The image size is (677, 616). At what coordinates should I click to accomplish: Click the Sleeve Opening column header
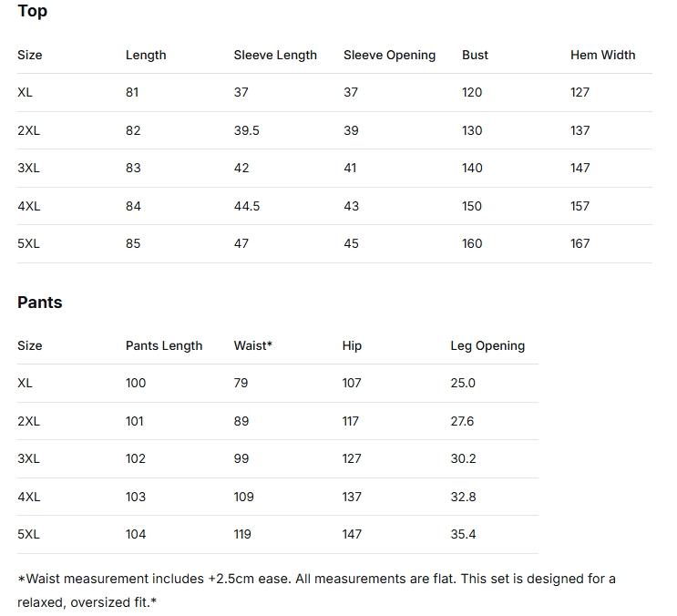tap(389, 55)
